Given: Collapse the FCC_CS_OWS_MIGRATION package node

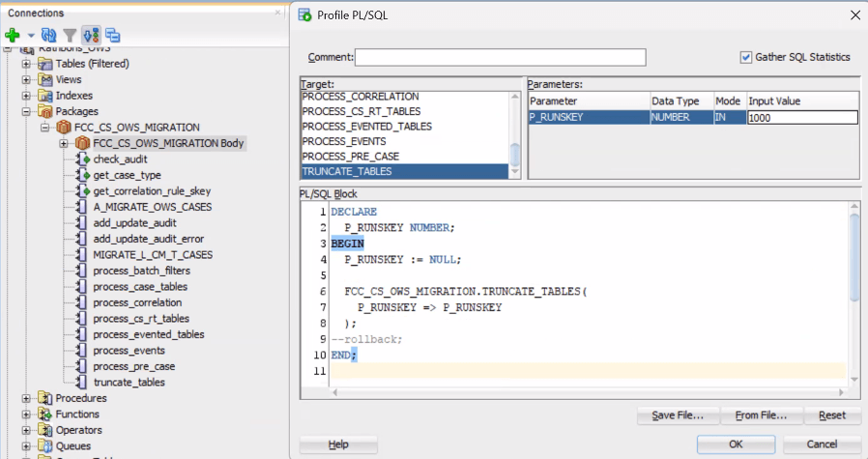Looking at the screenshot, I should [44, 128].
